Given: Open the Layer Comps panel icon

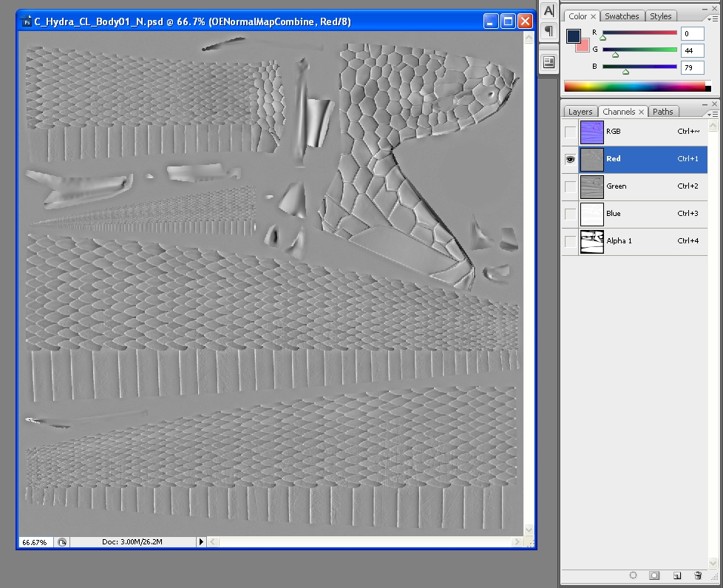Looking at the screenshot, I should pos(548,61).
